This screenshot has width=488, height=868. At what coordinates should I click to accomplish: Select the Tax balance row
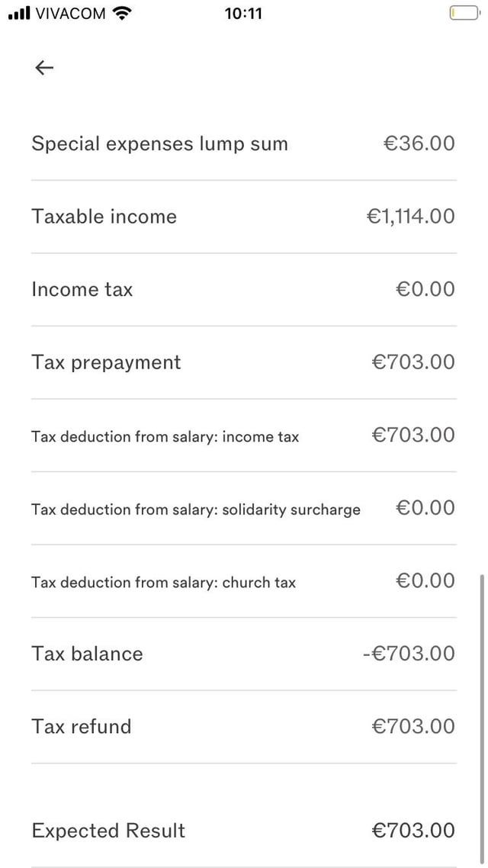(243, 654)
